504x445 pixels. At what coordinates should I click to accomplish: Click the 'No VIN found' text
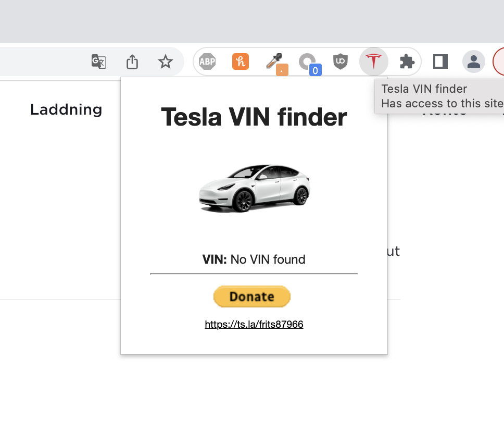point(268,259)
